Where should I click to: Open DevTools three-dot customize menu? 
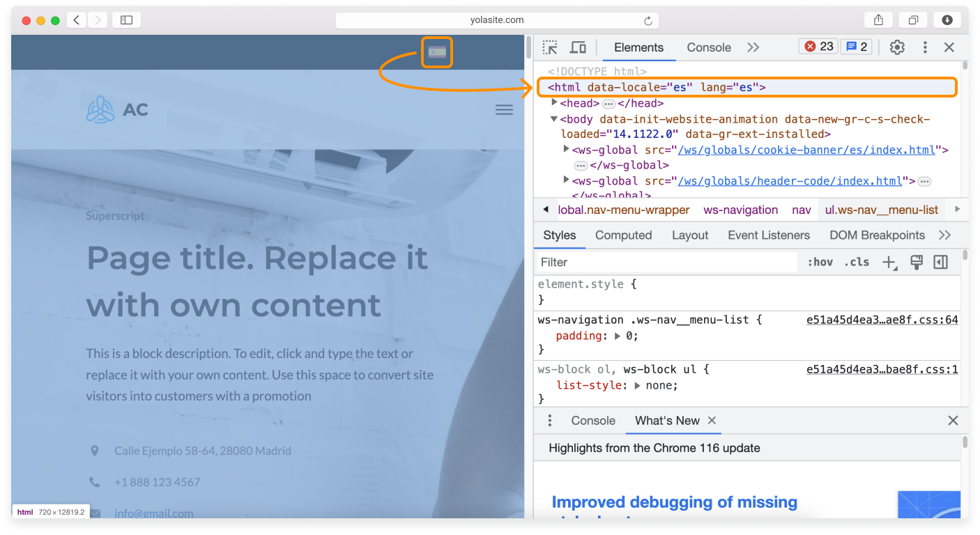(925, 47)
